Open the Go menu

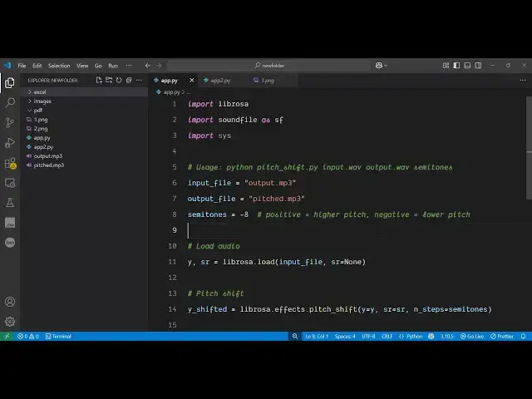pos(98,66)
